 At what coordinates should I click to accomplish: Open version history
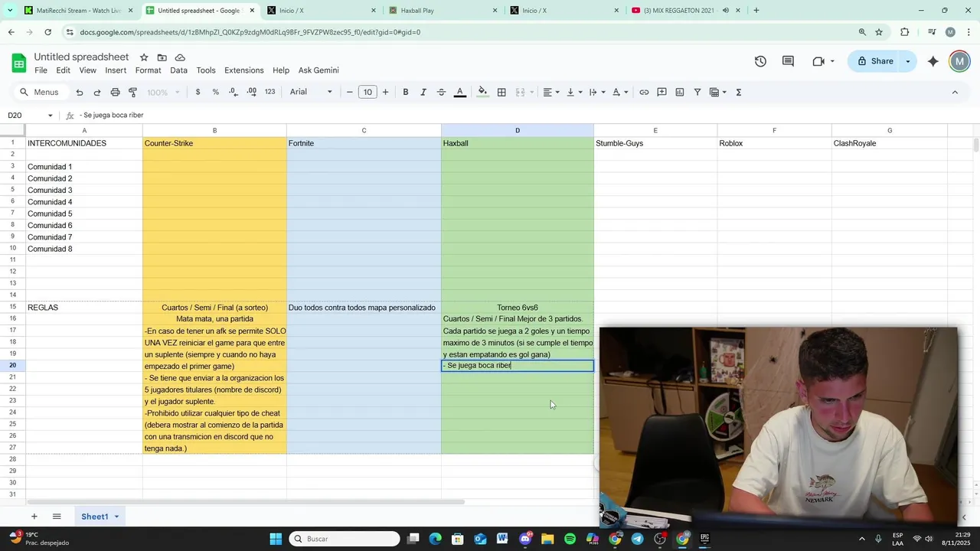point(760,61)
